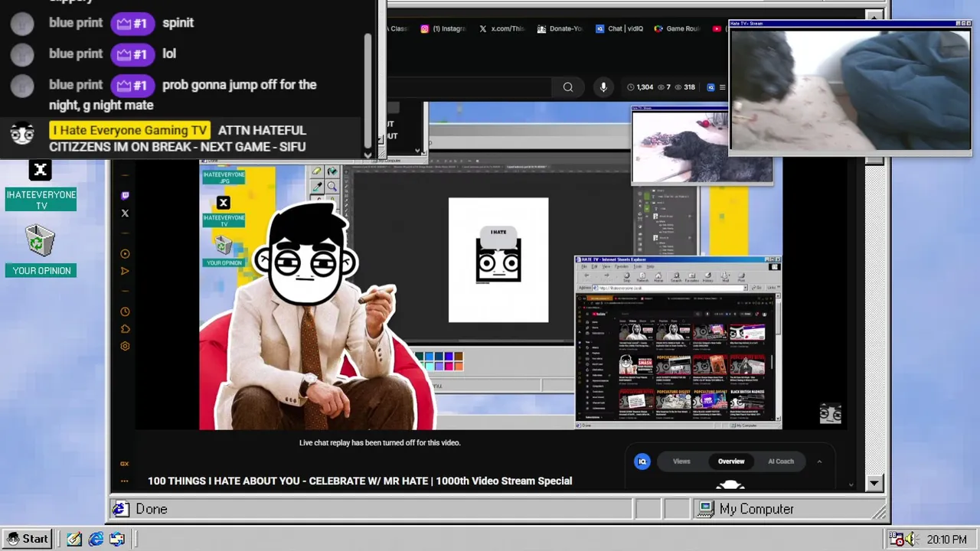Click the Done status bar text

click(x=151, y=509)
